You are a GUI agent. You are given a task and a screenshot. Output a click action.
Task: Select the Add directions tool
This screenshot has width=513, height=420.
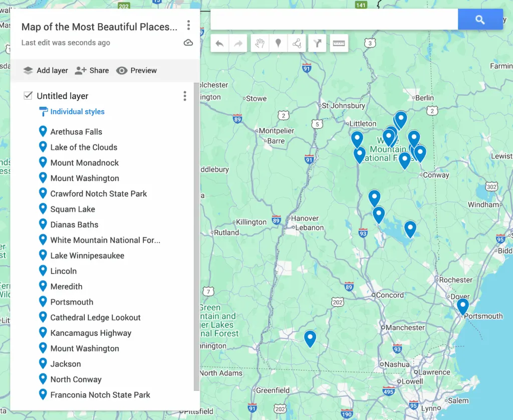(317, 43)
